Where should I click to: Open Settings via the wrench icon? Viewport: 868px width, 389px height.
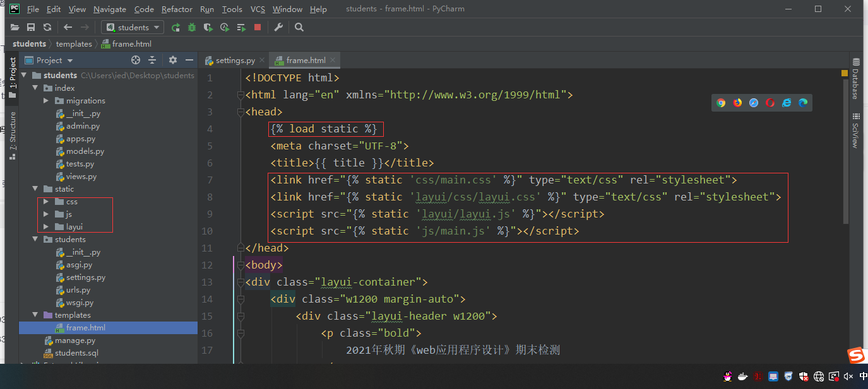278,27
